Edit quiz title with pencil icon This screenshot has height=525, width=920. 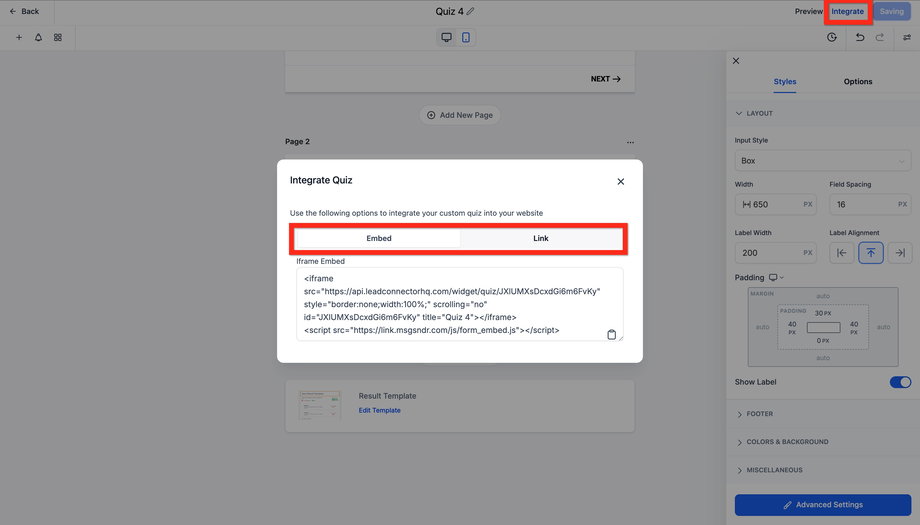pos(471,11)
